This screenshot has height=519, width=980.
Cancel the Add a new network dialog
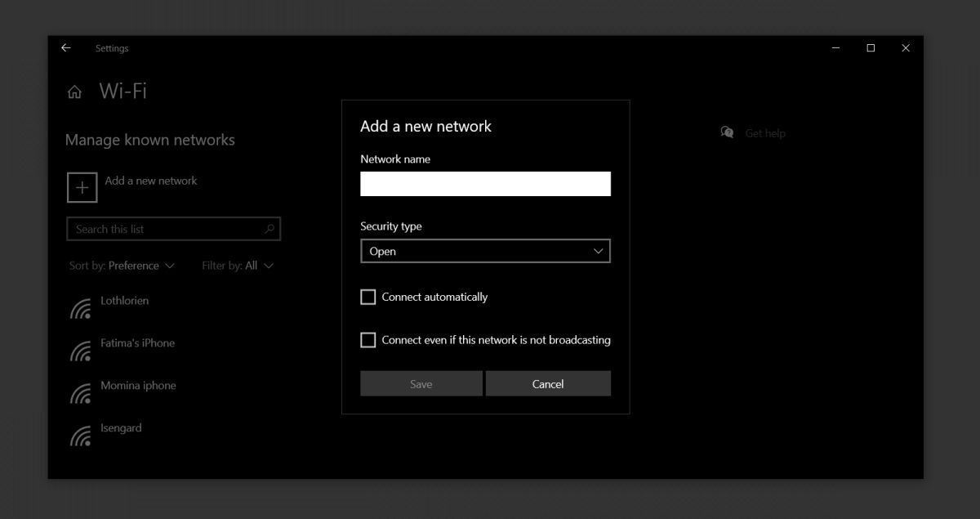pyautogui.click(x=548, y=384)
